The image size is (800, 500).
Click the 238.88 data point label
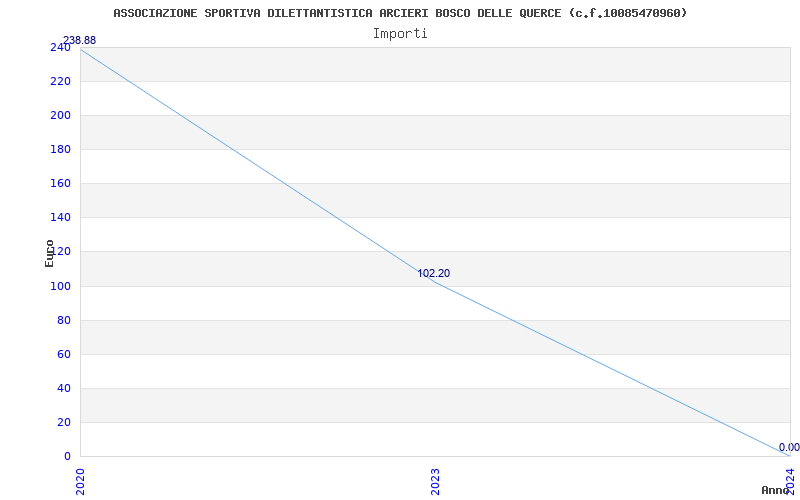click(x=79, y=40)
